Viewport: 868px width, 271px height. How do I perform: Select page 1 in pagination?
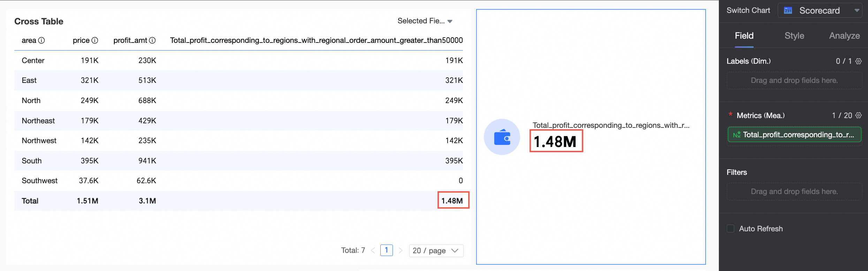[387, 250]
